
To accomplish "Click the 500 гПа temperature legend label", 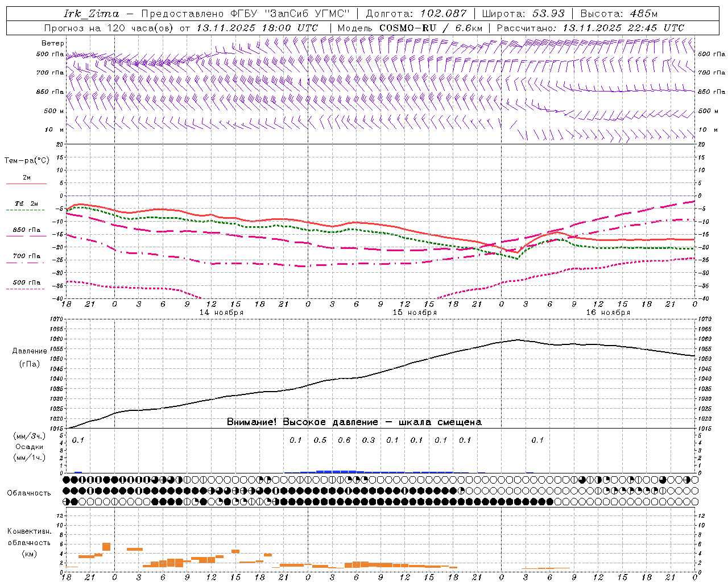I will [27, 282].
